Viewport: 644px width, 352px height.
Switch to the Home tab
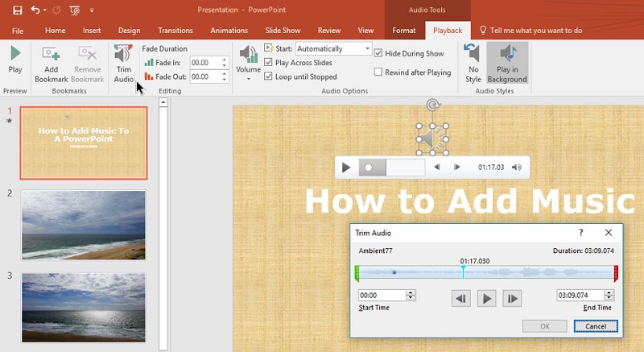click(55, 31)
